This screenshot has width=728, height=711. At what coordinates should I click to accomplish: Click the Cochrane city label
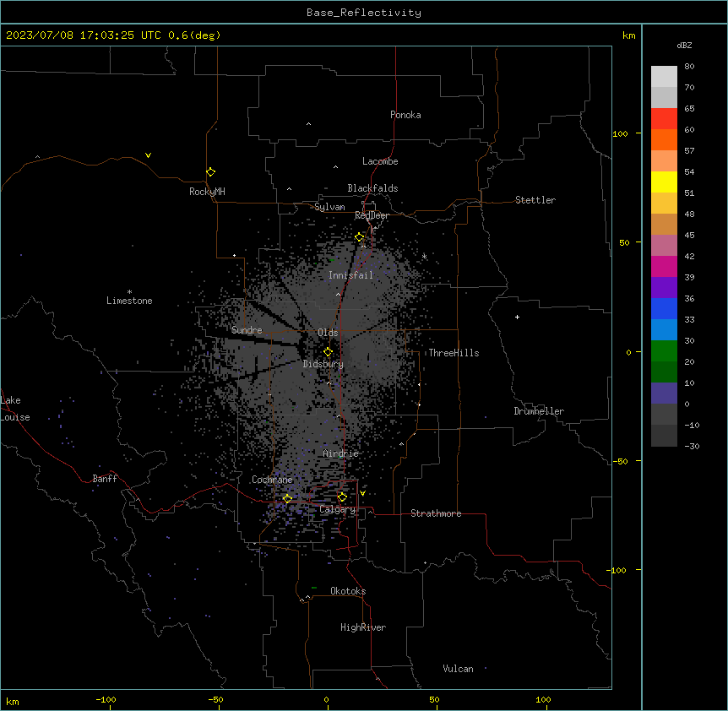coord(272,480)
